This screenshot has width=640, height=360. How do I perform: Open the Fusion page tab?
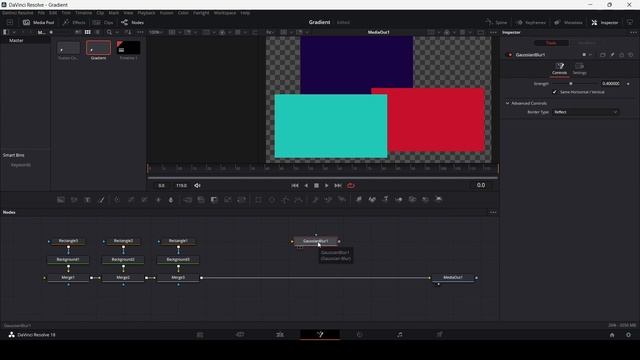pyautogui.click(x=320, y=335)
